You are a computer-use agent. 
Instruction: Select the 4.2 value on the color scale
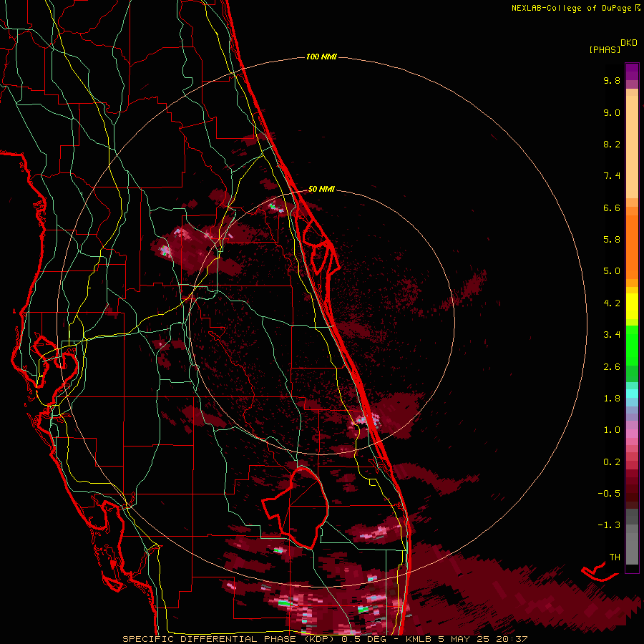612,303
